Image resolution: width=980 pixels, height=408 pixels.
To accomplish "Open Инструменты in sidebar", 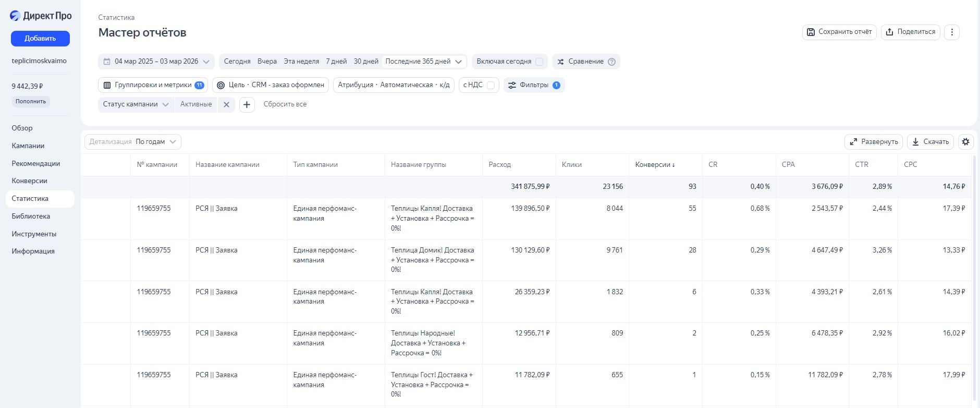I will click(34, 234).
